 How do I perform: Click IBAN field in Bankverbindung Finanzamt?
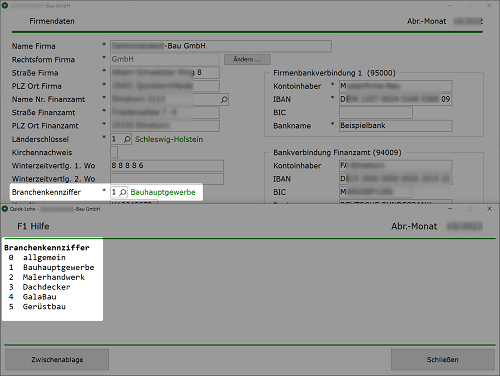coord(395,179)
